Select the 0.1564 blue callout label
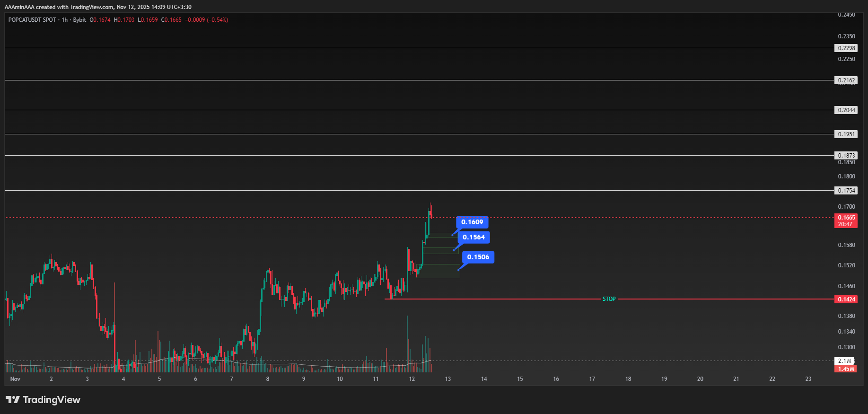This screenshot has width=868, height=414. click(473, 237)
